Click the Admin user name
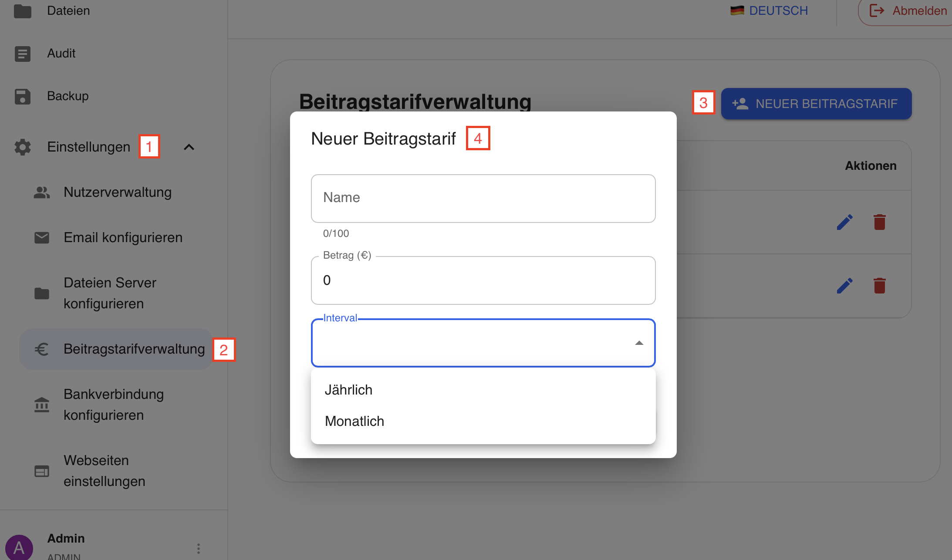The width and height of the screenshot is (952, 560). point(66,539)
